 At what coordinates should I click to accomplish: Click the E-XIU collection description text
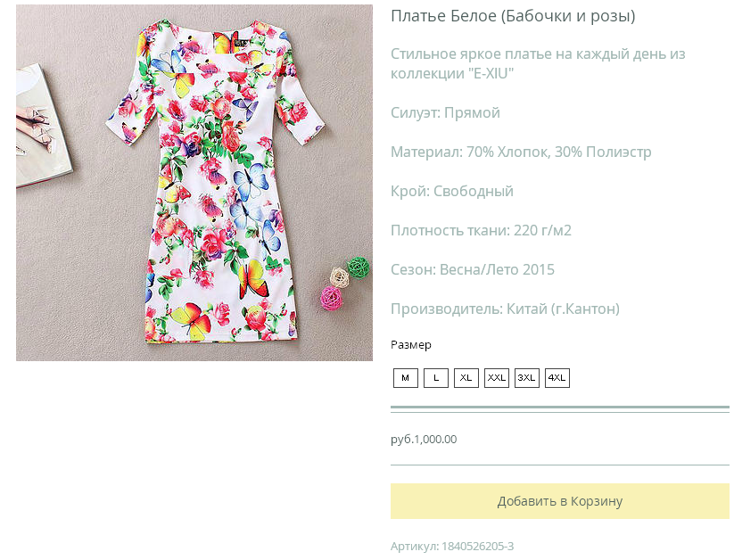tap(538, 63)
